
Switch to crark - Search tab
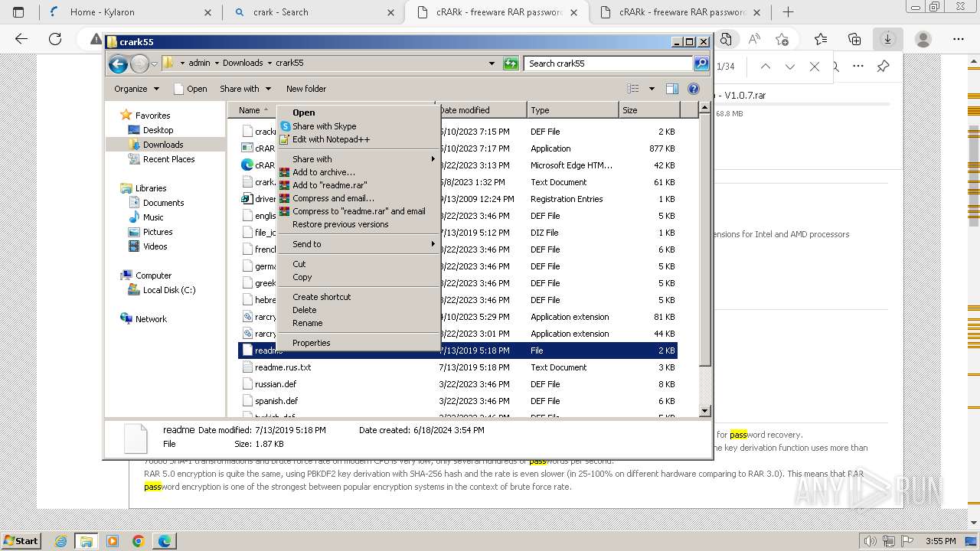click(x=314, y=12)
